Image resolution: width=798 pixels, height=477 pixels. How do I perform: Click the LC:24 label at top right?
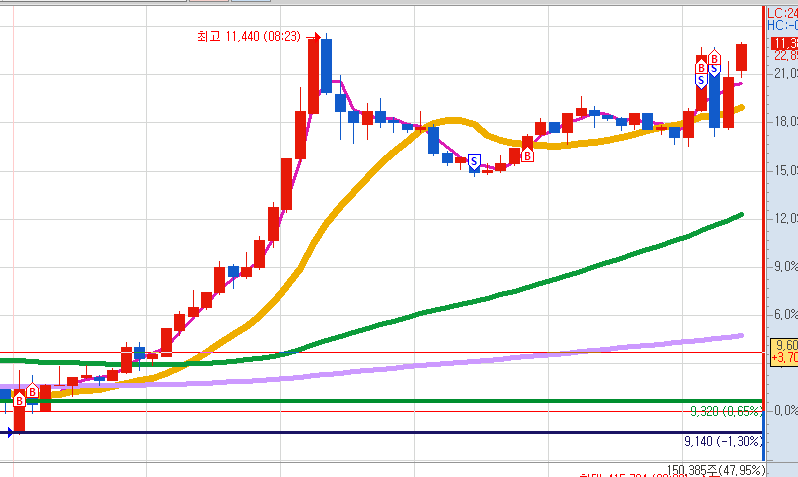click(x=782, y=13)
